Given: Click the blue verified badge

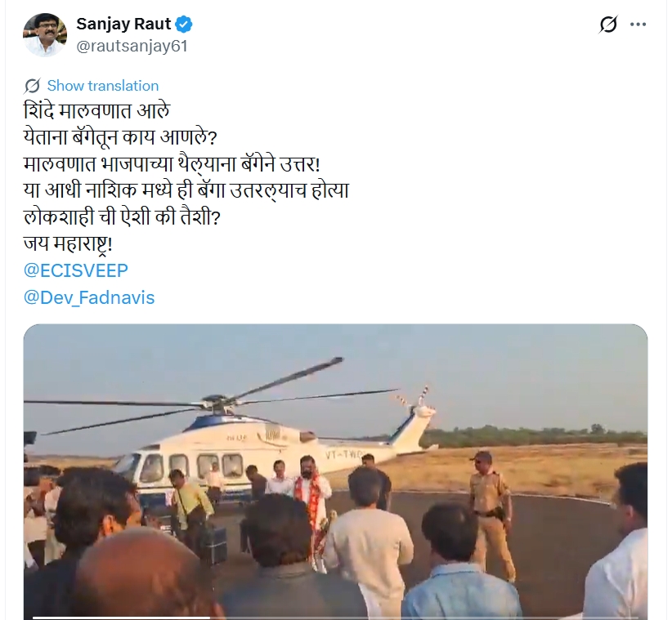Looking at the screenshot, I should (184, 25).
